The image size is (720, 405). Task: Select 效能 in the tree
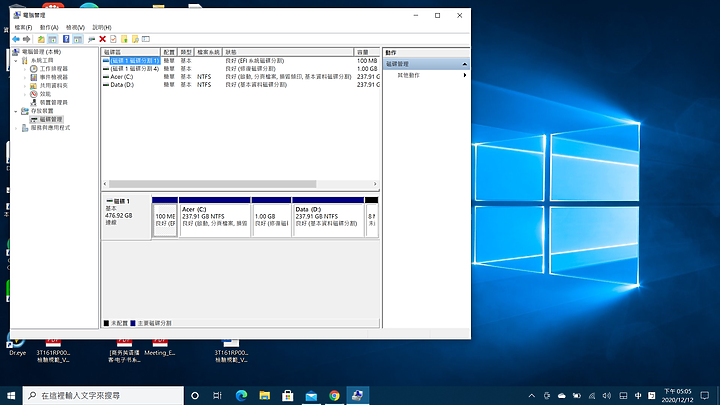(x=45, y=94)
